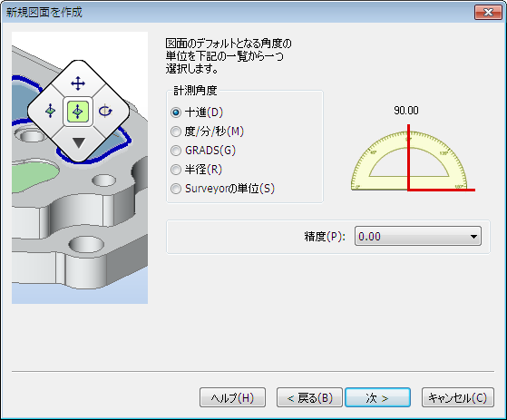Click the 3D part illustration image
Viewport: 507px width, 420px height.
tap(80, 168)
